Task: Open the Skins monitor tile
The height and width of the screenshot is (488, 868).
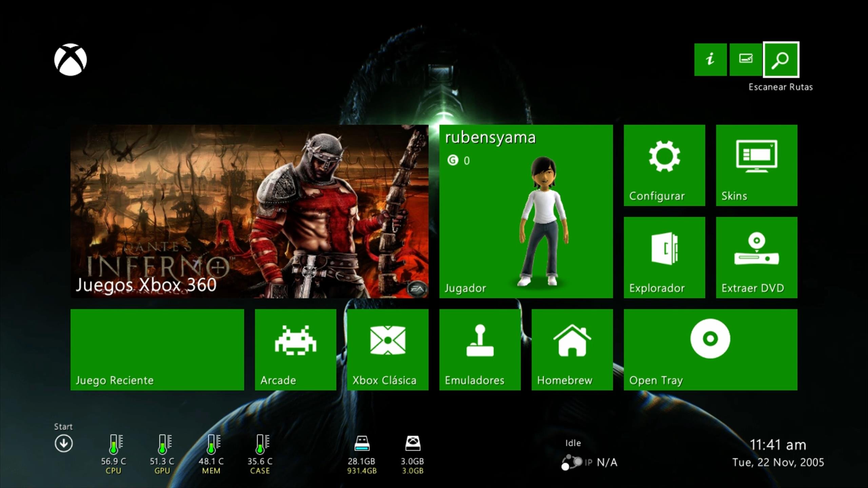Action: [757, 165]
